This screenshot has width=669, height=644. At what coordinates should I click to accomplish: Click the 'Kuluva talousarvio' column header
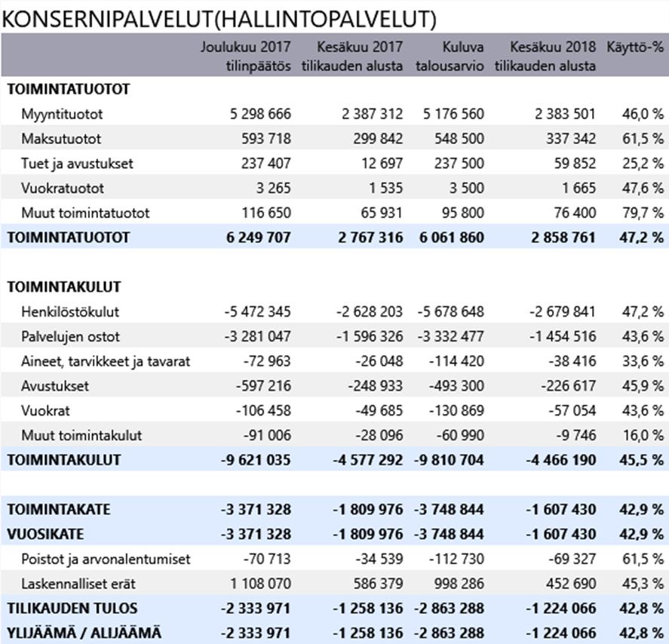coord(450,57)
